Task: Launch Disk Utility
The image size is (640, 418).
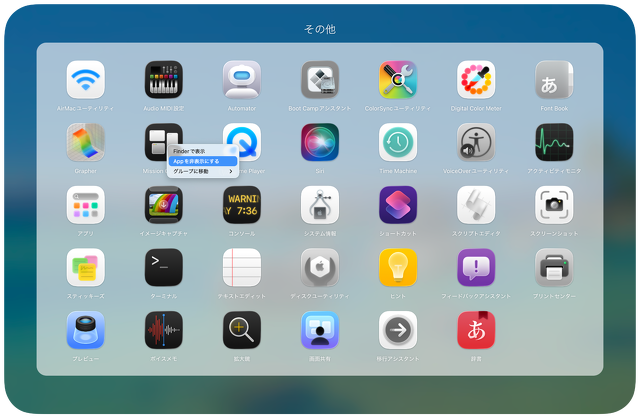Action: pos(319,267)
